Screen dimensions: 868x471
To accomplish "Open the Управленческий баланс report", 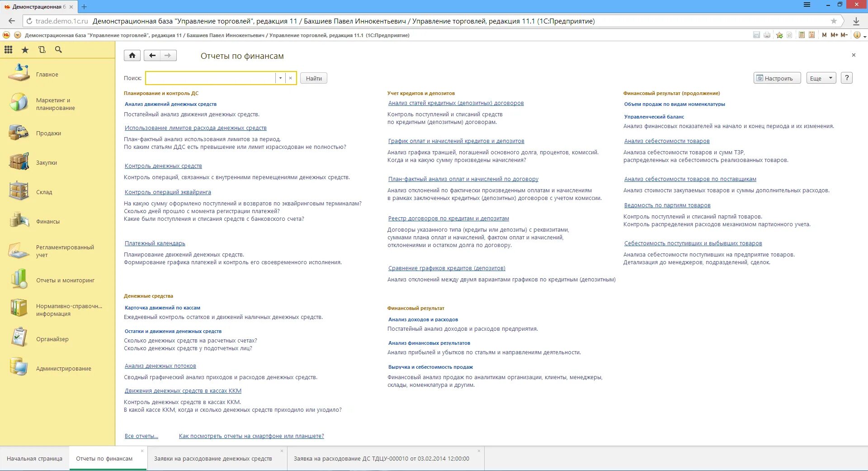I will (654, 117).
